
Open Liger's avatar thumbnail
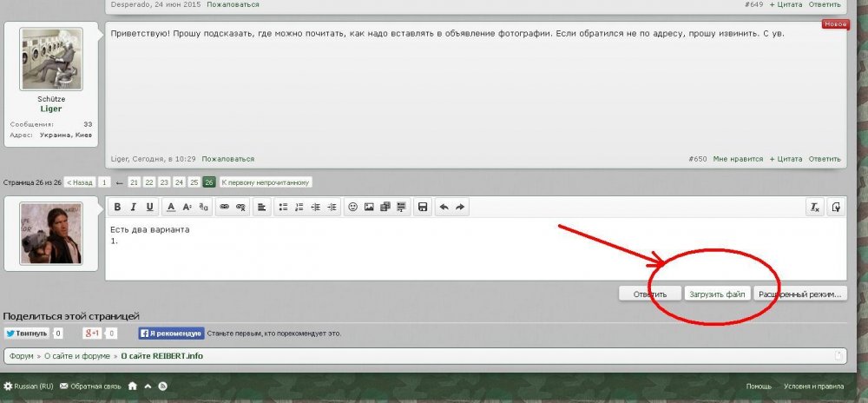click(x=51, y=59)
